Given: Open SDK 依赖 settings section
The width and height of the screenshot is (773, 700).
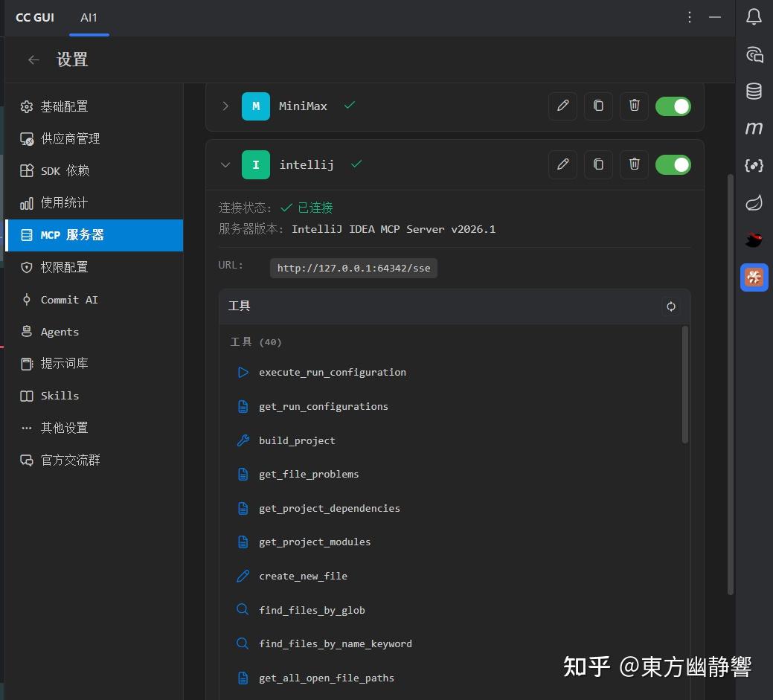Looking at the screenshot, I should [x=94, y=170].
